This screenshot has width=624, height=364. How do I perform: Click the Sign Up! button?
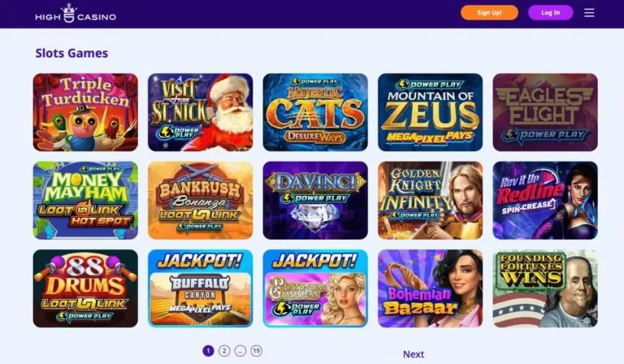tap(489, 13)
